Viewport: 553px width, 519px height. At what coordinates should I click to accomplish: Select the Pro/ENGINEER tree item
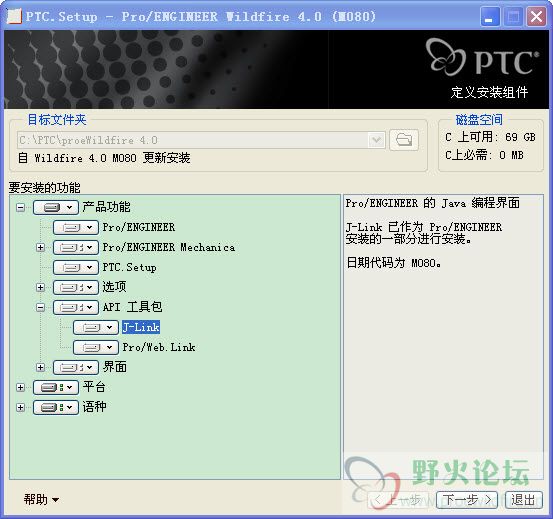(139, 227)
